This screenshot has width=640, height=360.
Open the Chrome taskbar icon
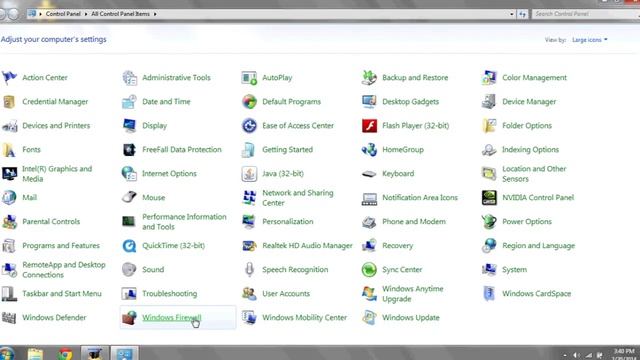[x=64, y=353]
